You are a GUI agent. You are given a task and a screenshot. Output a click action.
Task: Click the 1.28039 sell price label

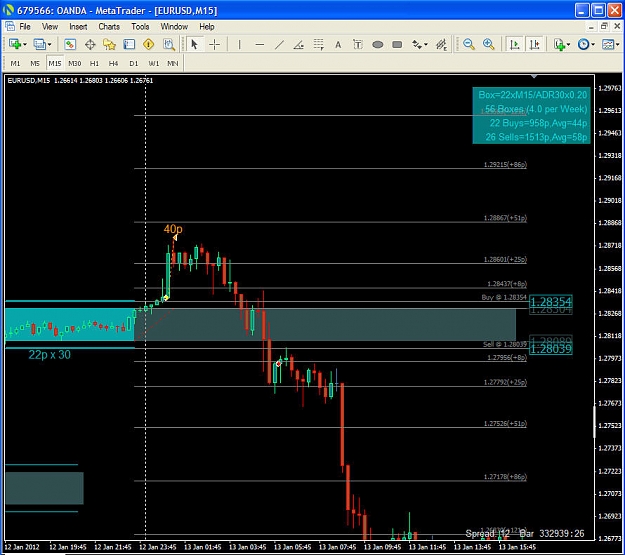[550, 349]
